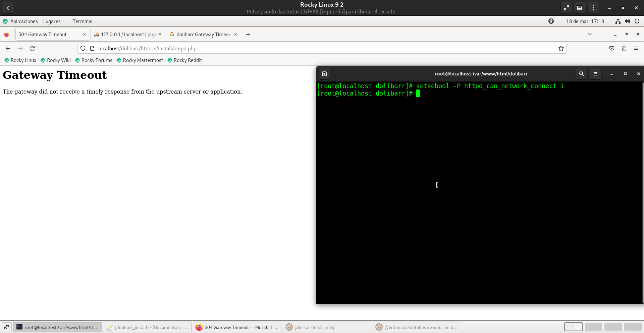Open the terminal hamburger menu
This screenshot has height=333, width=644.
coord(595,74)
